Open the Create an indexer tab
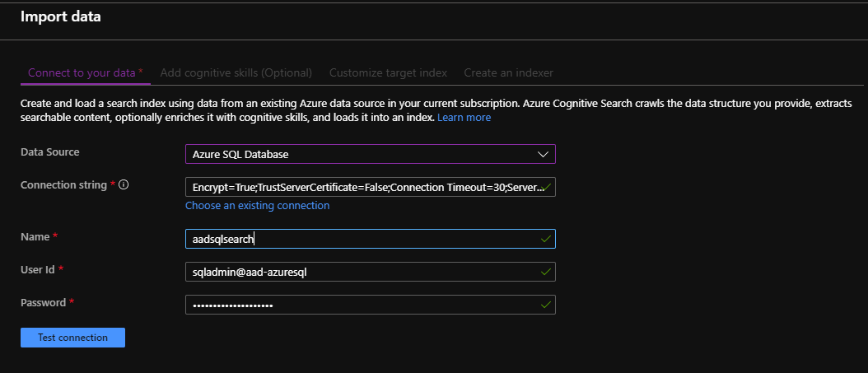 click(x=508, y=72)
